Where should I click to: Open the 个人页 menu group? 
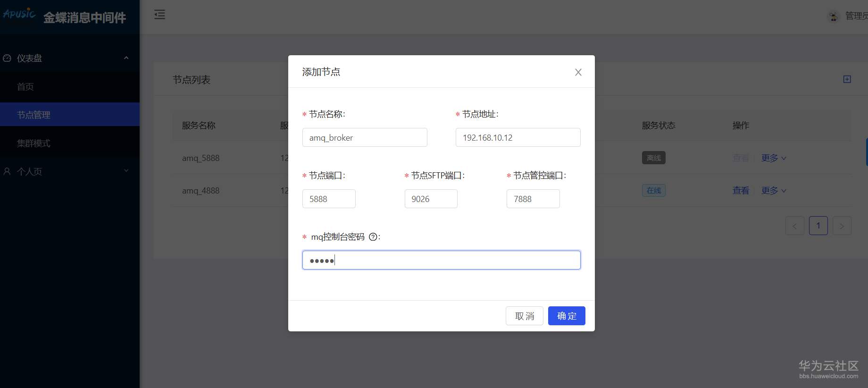(x=70, y=171)
